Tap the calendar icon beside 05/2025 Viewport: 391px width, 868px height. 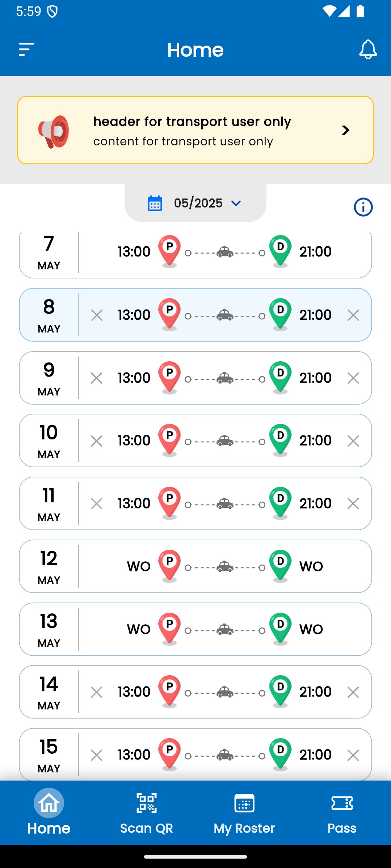155,203
